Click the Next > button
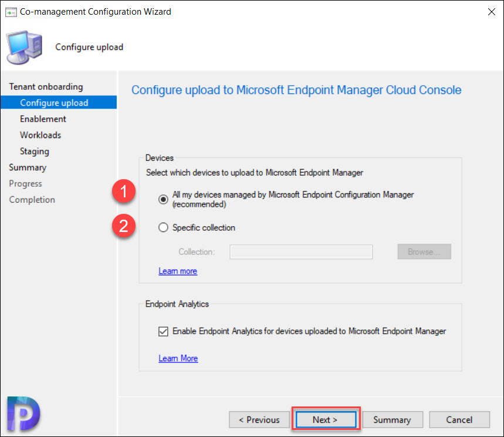The width and height of the screenshot is (504, 437). tap(326, 419)
